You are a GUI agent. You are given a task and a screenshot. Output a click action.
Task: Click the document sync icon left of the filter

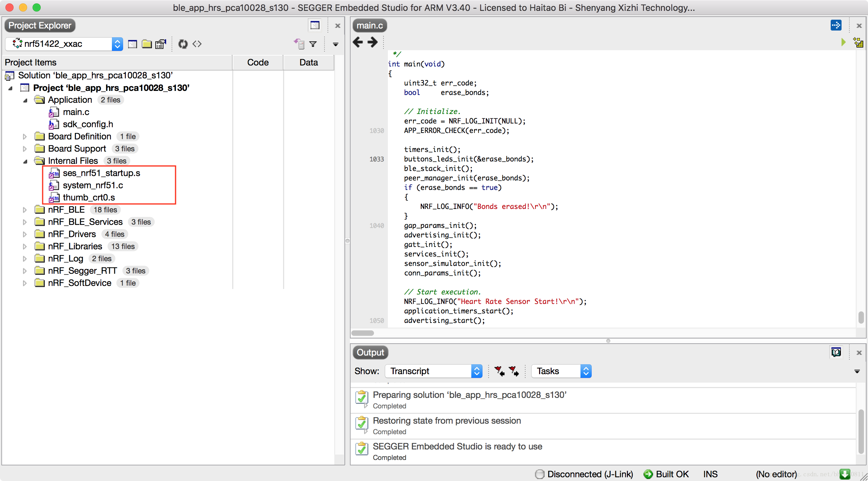(299, 44)
